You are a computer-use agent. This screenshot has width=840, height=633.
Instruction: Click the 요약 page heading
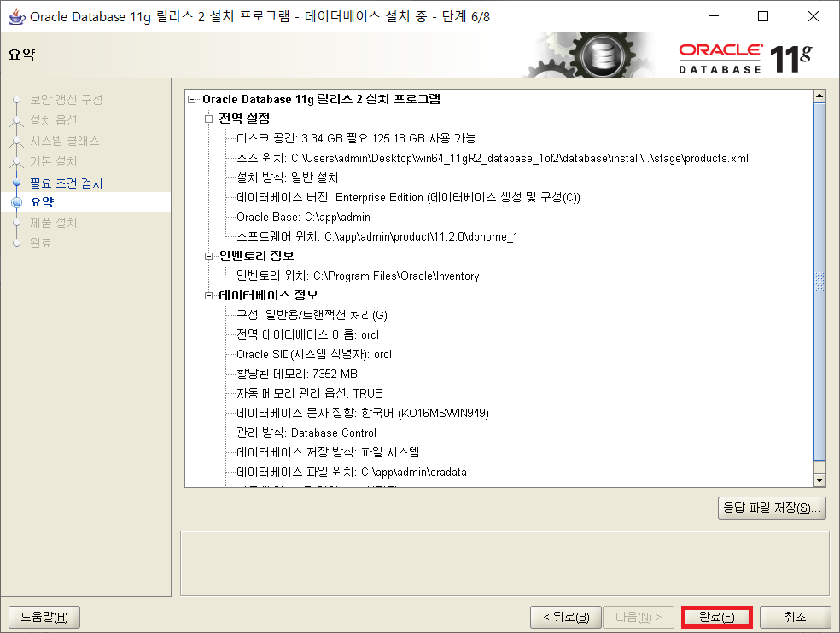pyautogui.click(x=22, y=54)
